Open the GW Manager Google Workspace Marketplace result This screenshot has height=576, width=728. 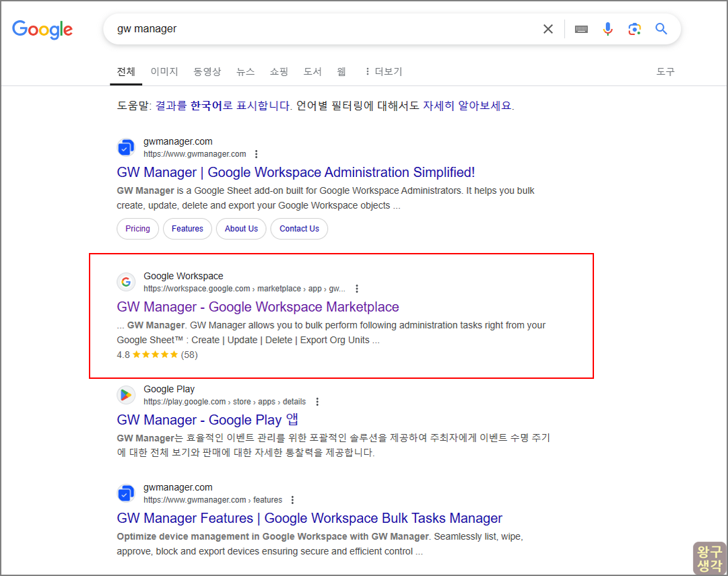[x=258, y=306]
